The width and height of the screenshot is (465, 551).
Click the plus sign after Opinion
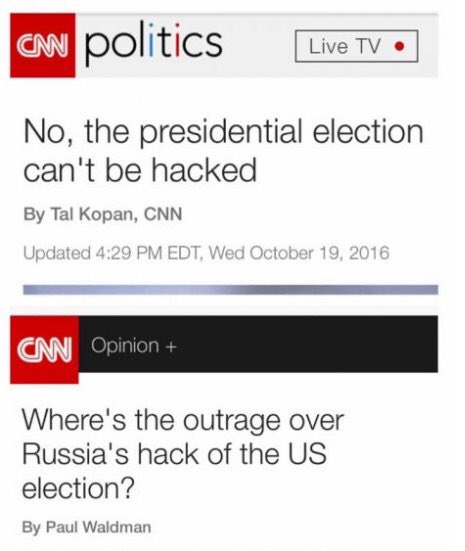pos(170,347)
